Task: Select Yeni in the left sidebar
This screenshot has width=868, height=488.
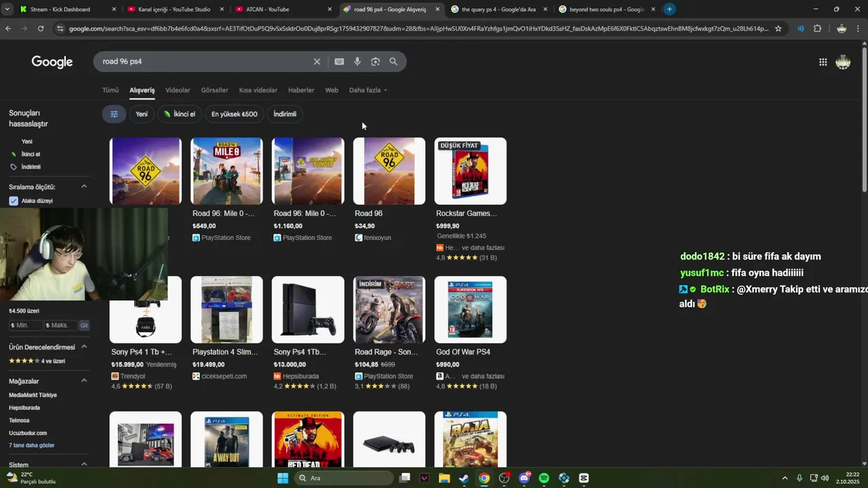Action: pyautogui.click(x=27, y=142)
